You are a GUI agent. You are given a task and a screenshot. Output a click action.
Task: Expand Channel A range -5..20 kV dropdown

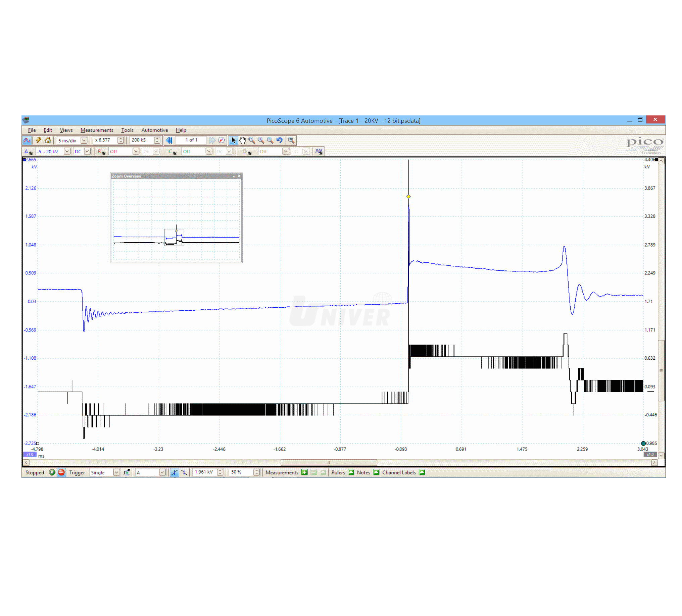click(67, 151)
